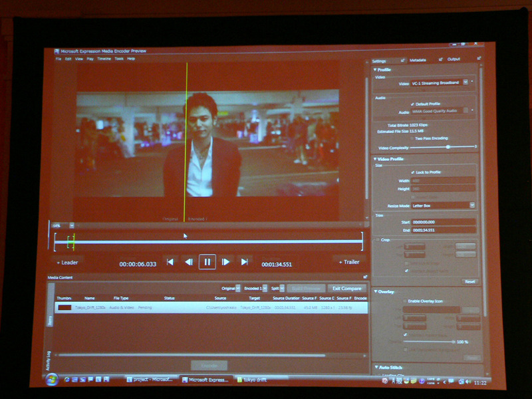This screenshot has width=532, height=399.
Task: Float the Settings panel with its pop-out icon
Action: click(x=403, y=61)
